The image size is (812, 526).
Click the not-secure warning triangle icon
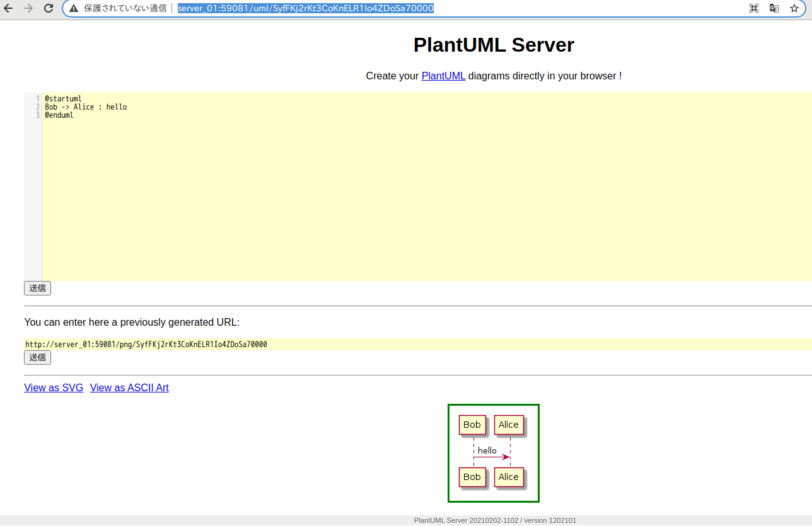pyautogui.click(x=74, y=8)
